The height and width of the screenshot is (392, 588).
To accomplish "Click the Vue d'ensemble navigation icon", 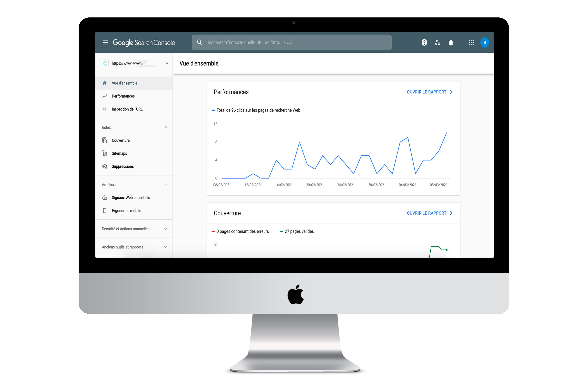I will (105, 83).
